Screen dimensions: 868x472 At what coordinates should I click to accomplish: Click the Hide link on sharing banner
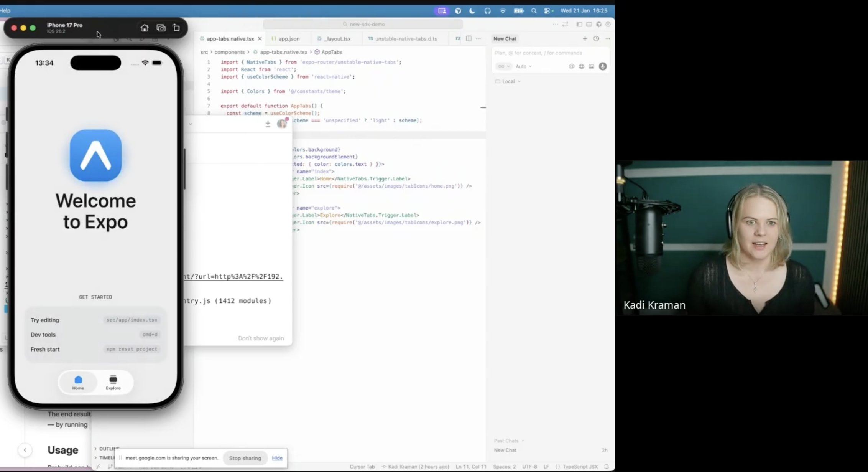277,458
